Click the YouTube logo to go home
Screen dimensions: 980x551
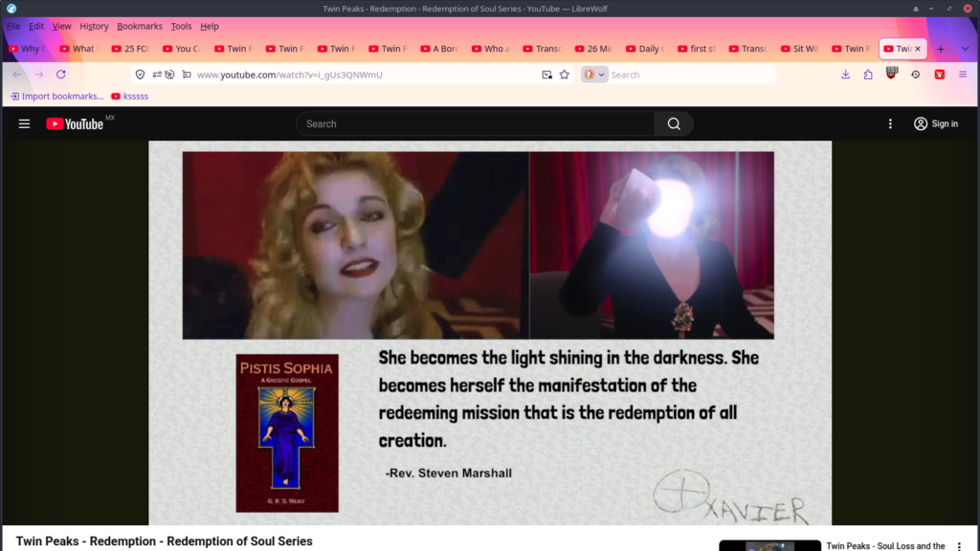pyautogui.click(x=75, y=123)
